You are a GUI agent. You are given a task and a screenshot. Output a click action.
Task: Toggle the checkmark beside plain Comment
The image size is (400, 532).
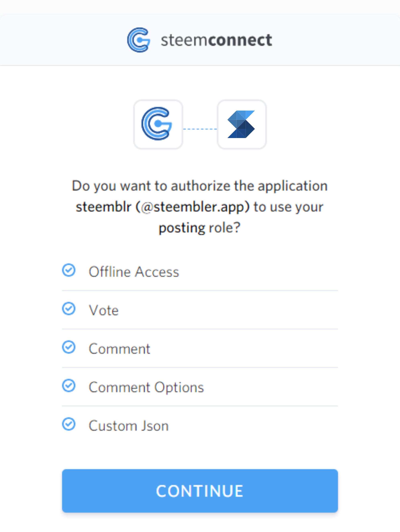tap(69, 347)
